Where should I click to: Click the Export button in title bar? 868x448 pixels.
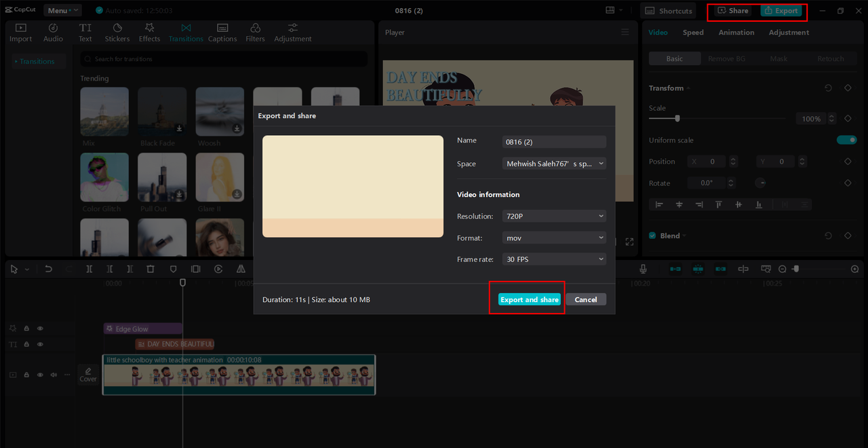coord(781,11)
